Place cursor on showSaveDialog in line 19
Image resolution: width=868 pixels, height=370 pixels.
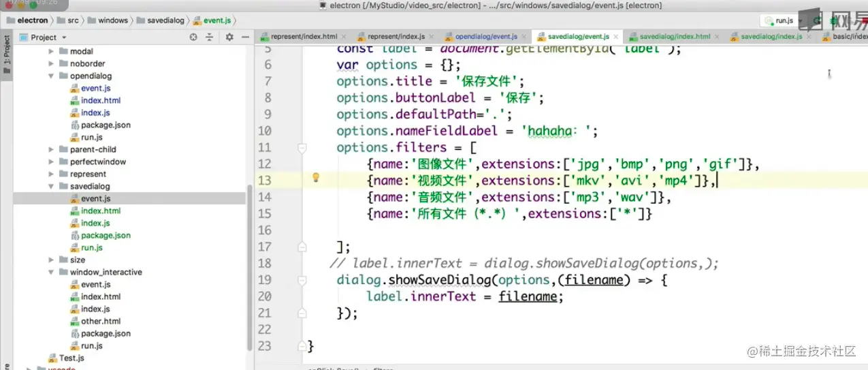[441, 280]
